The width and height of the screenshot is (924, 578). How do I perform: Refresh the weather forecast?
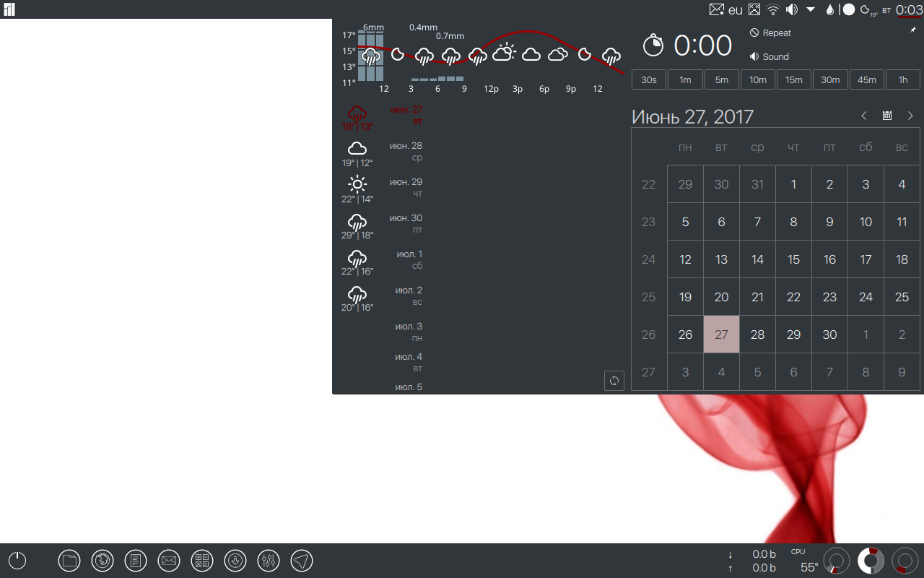click(x=614, y=381)
